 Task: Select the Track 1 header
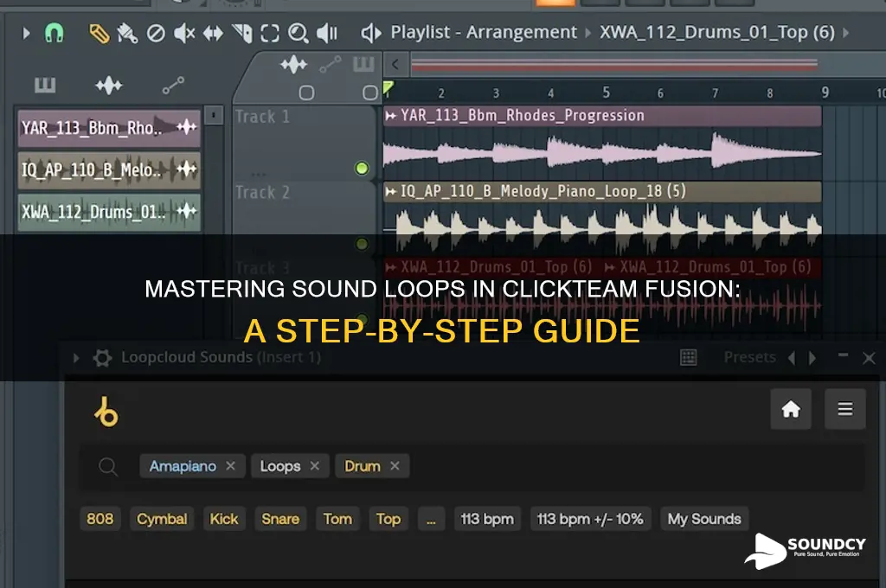(304, 144)
